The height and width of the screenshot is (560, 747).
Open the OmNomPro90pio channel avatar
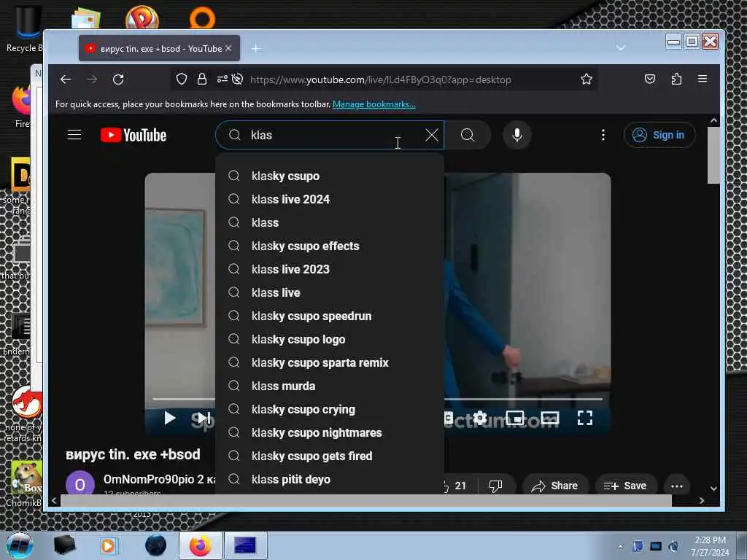80,484
